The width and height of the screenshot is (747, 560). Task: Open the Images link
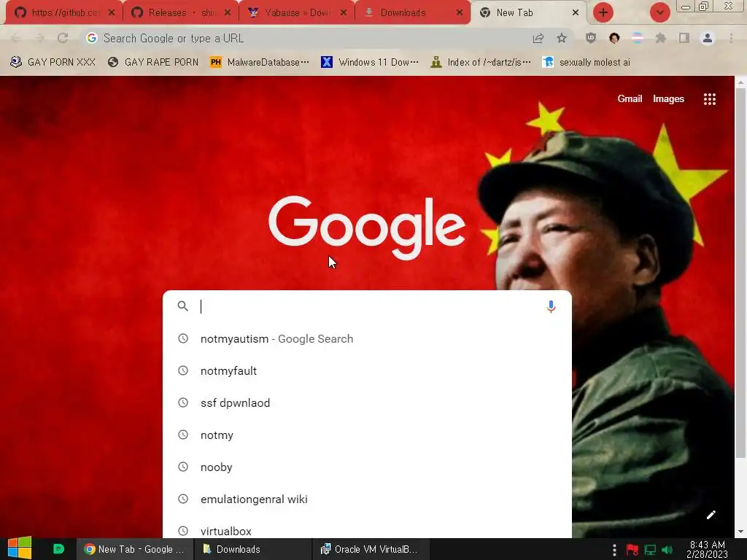(668, 98)
